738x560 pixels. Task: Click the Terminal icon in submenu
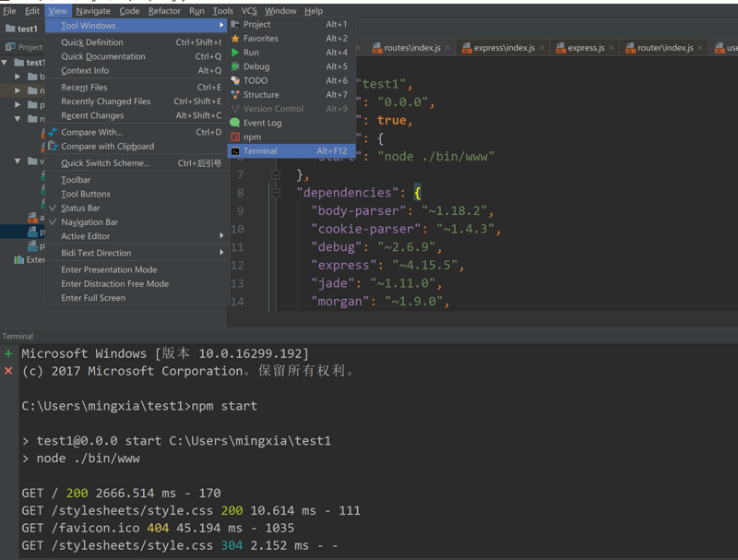pos(235,151)
